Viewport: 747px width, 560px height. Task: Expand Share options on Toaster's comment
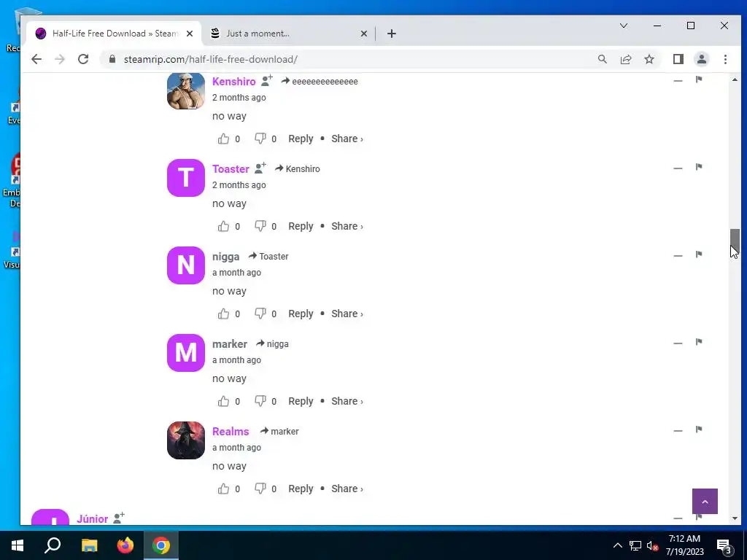point(347,226)
